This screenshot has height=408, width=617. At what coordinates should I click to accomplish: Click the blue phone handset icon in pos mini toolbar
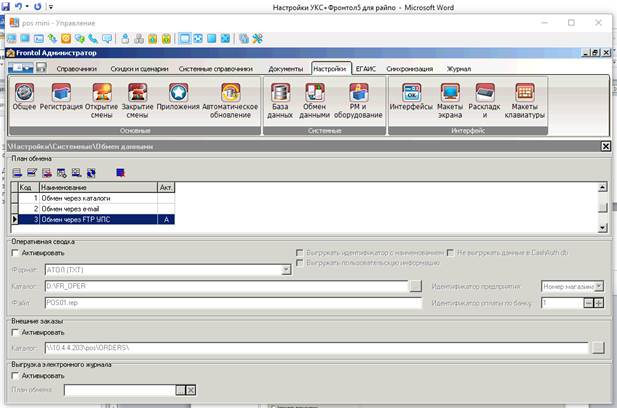tap(93, 39)
